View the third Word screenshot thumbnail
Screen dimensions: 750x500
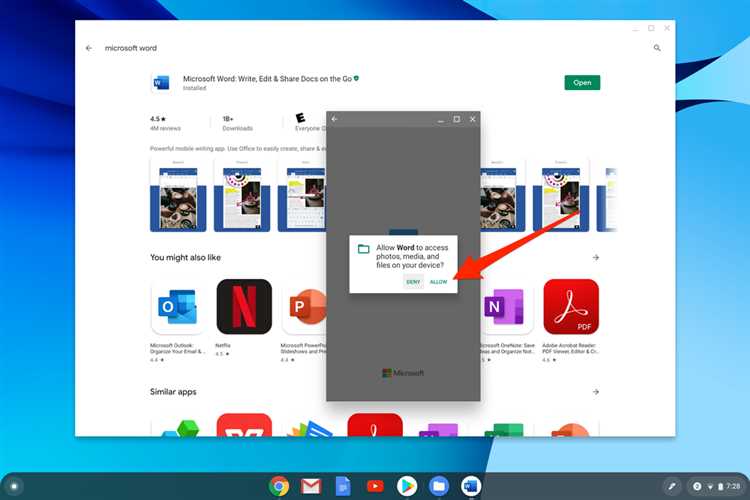(x=302, y=196)
